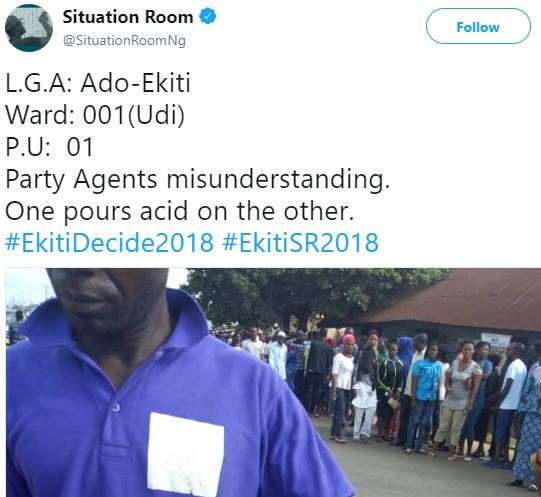Viewport: 541px width, 497px height.
Task: Click the white patch on purple shirt
Action: click(186, 454)
